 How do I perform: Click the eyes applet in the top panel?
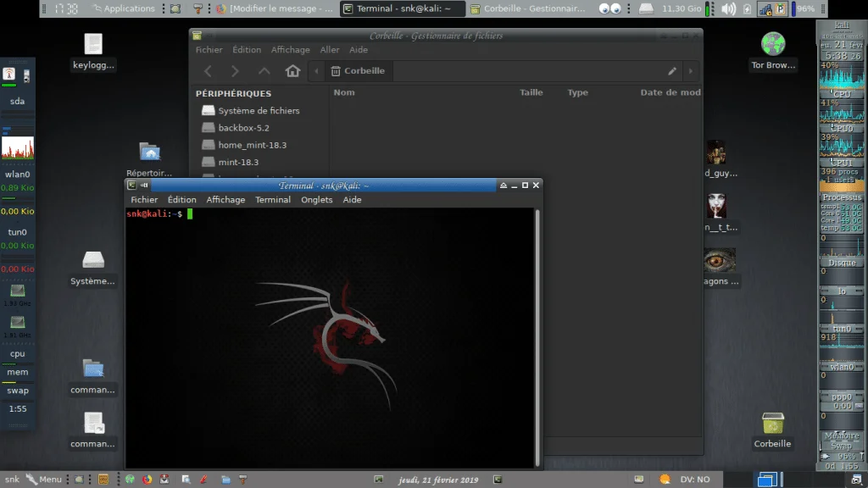pos(609,8)
